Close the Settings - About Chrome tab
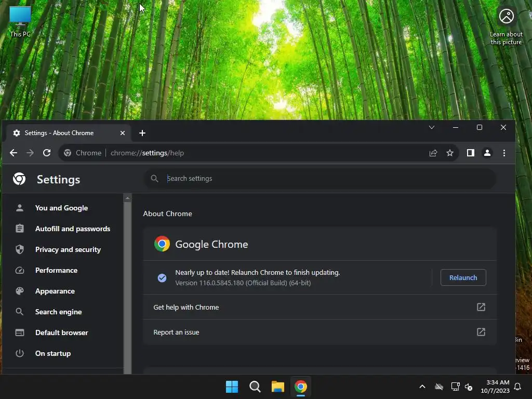This screenshot has height=399, width=532. (x=123, y=133)
